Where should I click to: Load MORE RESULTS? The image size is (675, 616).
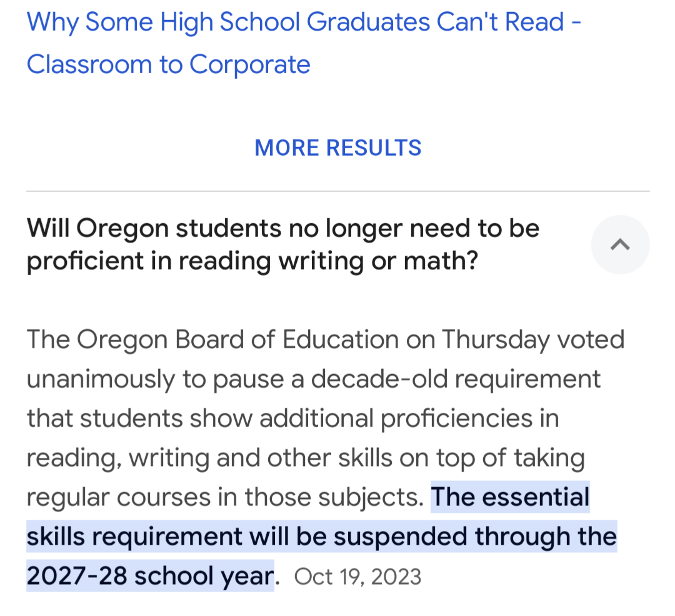point(338,148)
